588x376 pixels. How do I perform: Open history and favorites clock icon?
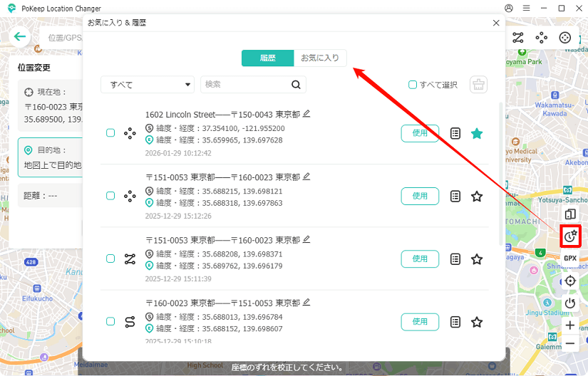click(x=569, y=236)
